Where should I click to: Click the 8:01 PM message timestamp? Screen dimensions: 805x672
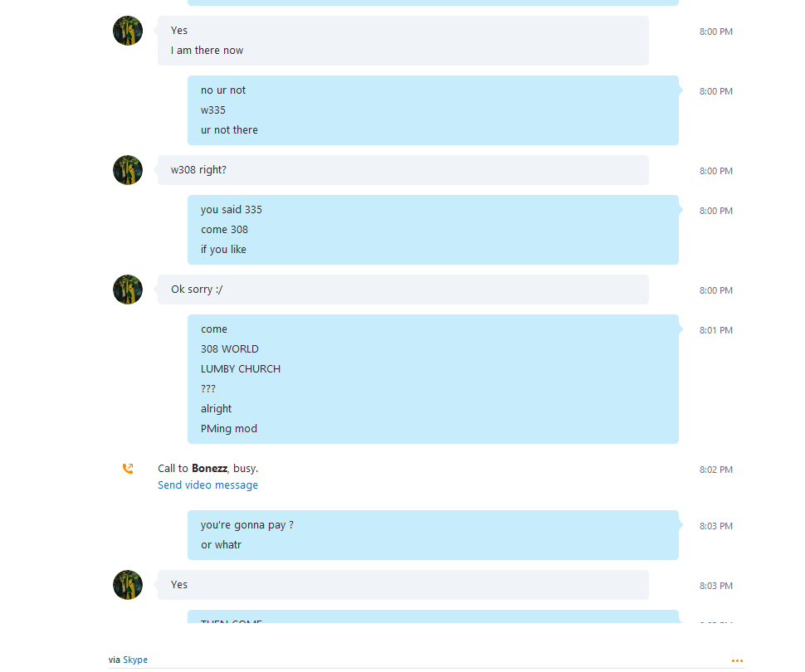[715, 330]
